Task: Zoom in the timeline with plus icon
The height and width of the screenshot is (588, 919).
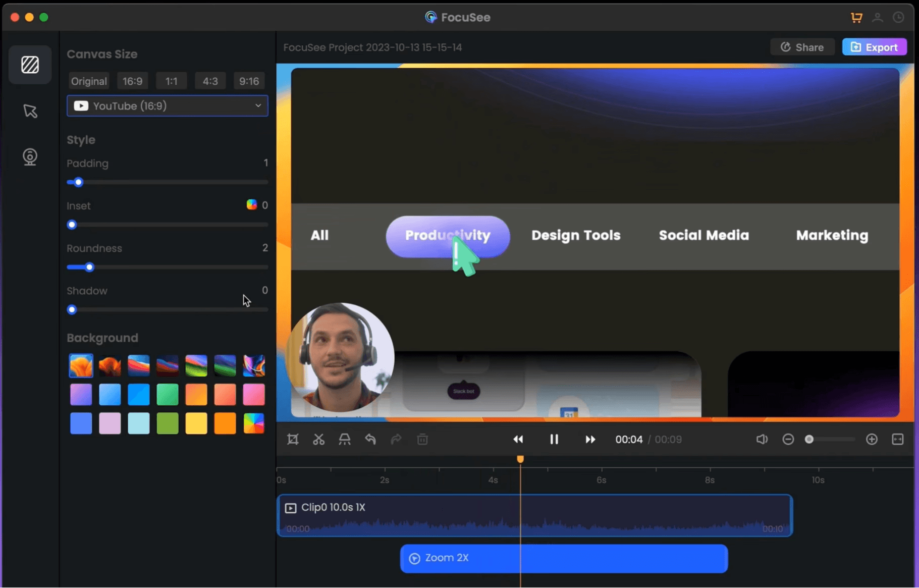Action: click(872, 440)
